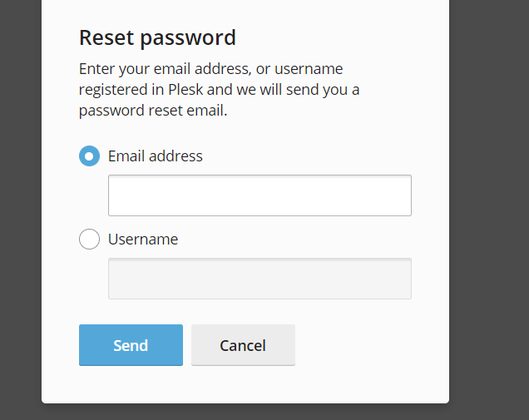Choose the Username radio option

89,240
